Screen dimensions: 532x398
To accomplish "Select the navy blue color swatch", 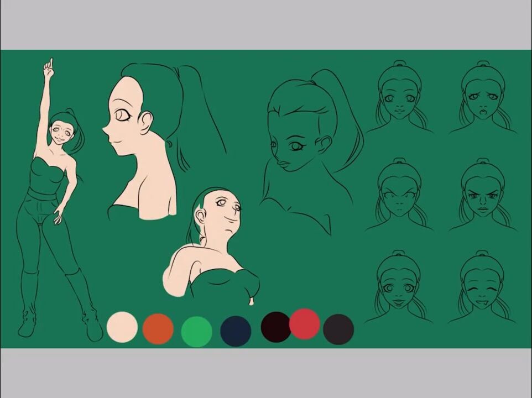I will coord(236,331).
